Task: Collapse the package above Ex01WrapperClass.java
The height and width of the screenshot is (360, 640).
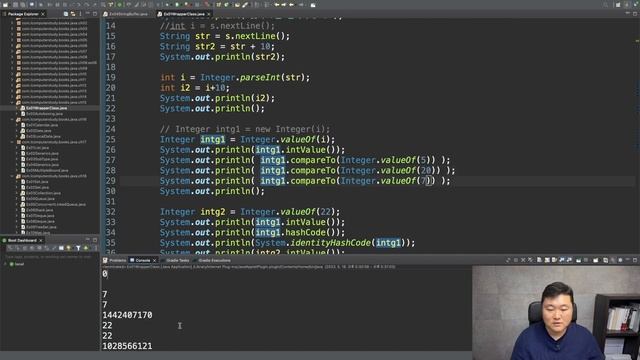Action: [x=13, y=102]
